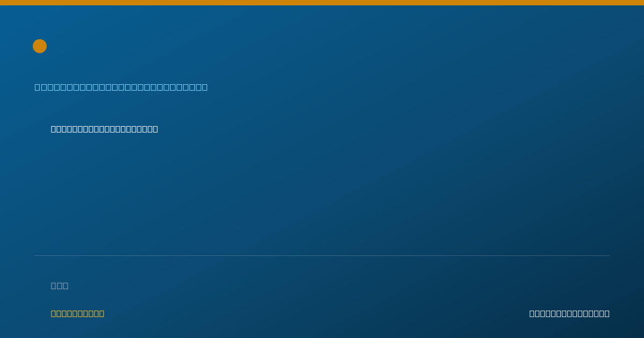Click the middle of the gray three-character label

coord(60,286)
